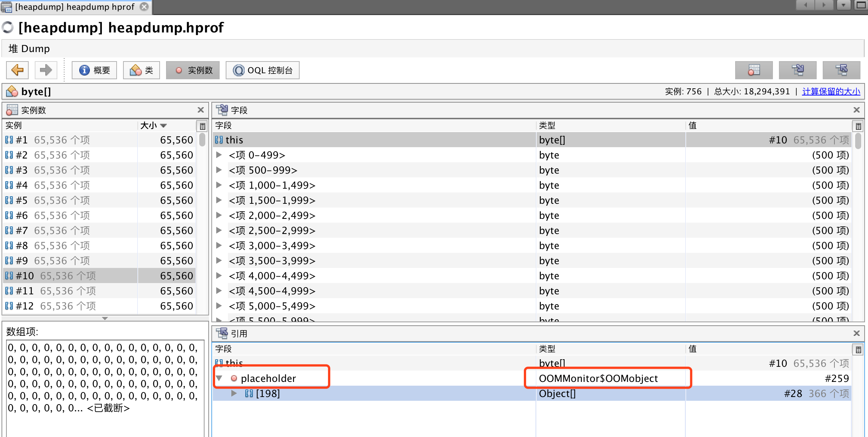Select instance #11 in the list

[x=100, y=291]
